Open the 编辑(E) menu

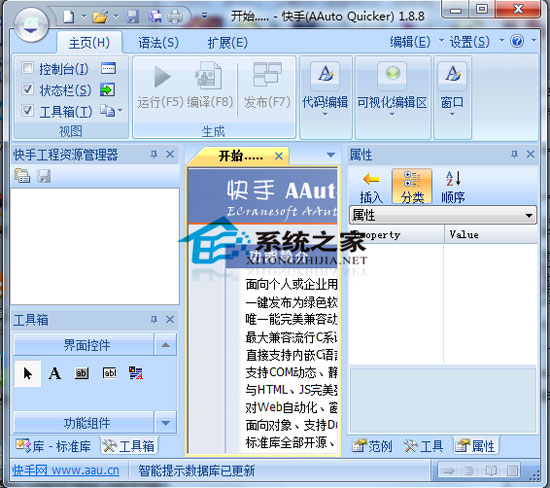click(410, 42)
